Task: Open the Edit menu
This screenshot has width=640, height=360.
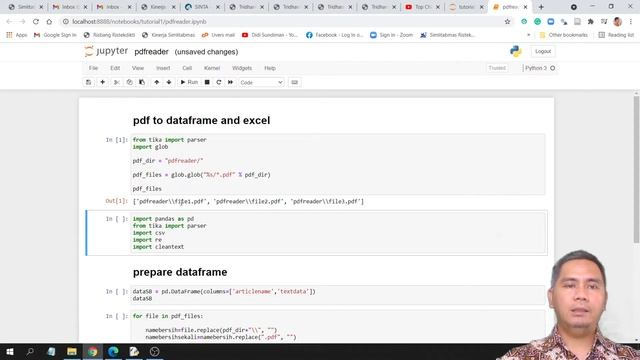Action: 115,68
